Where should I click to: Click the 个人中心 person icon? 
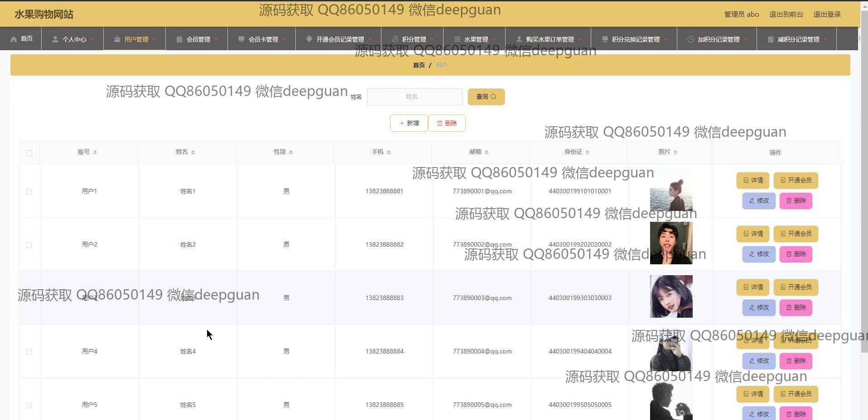point(55,39)
